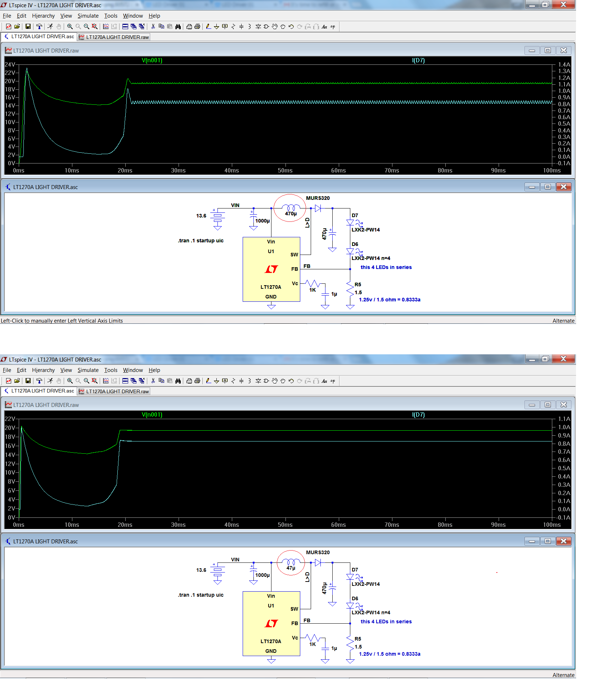Select the Inductor tool in lower LTspice toolbar

(x=249, y=381)
